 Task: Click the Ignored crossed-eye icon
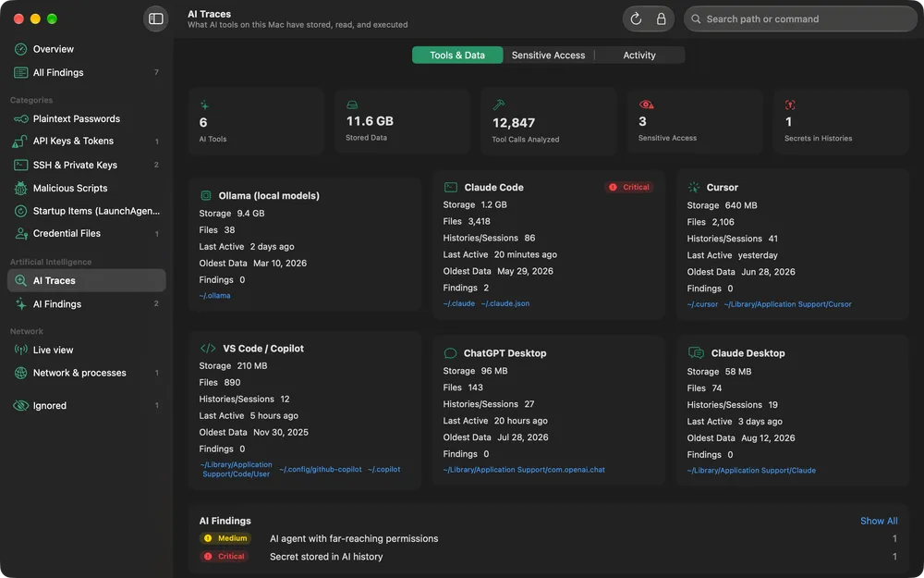click(20, 406)
